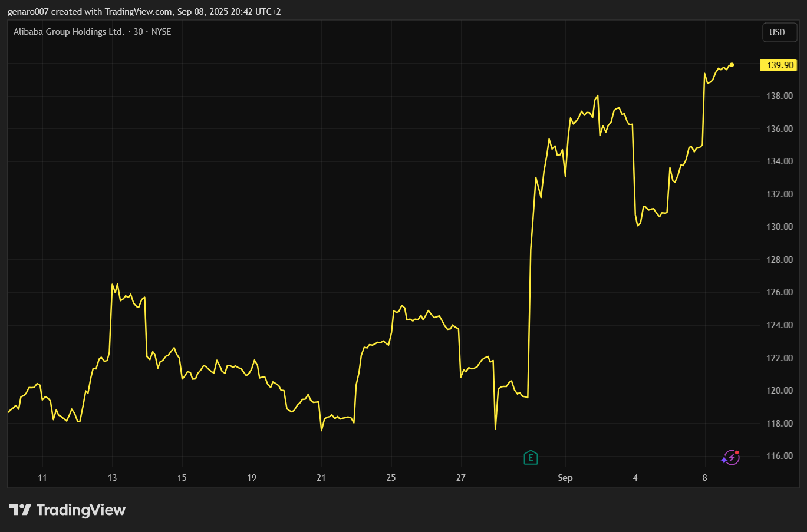The image size is (807, 532).
Task: Click the yellow 139.90 current price label
Action: coord(779,65)
